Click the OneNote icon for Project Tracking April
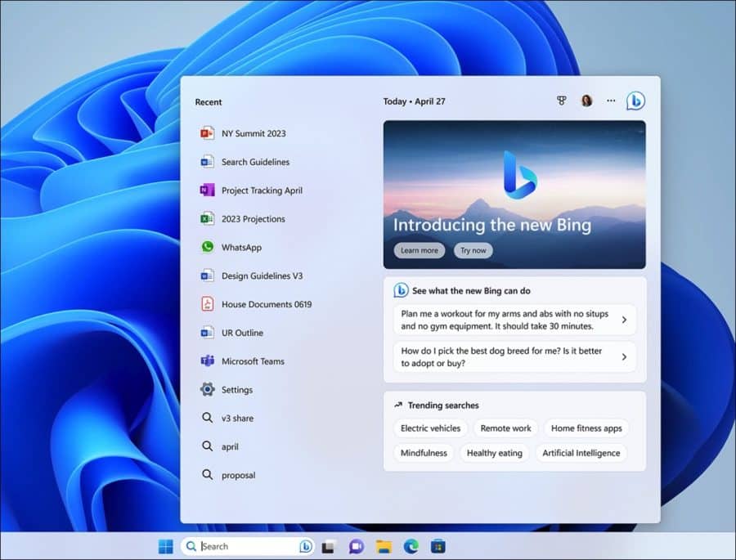736x560 pixels. (x=207, y=190)
